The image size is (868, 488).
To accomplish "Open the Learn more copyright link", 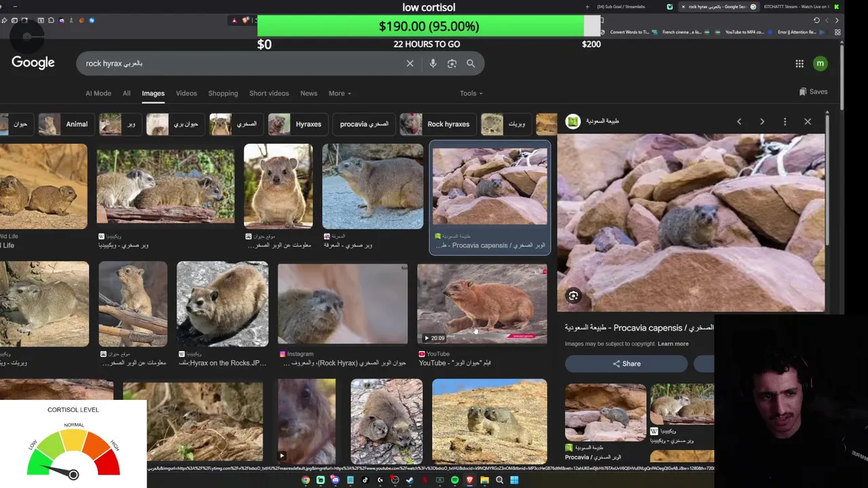I will click(673, 344).
